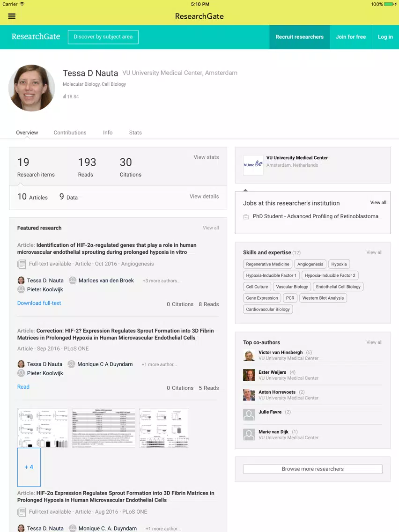The width and height of the screenshot is (399, 532).
Task: Open the table figure thumbnail
Action: point(103,428)
